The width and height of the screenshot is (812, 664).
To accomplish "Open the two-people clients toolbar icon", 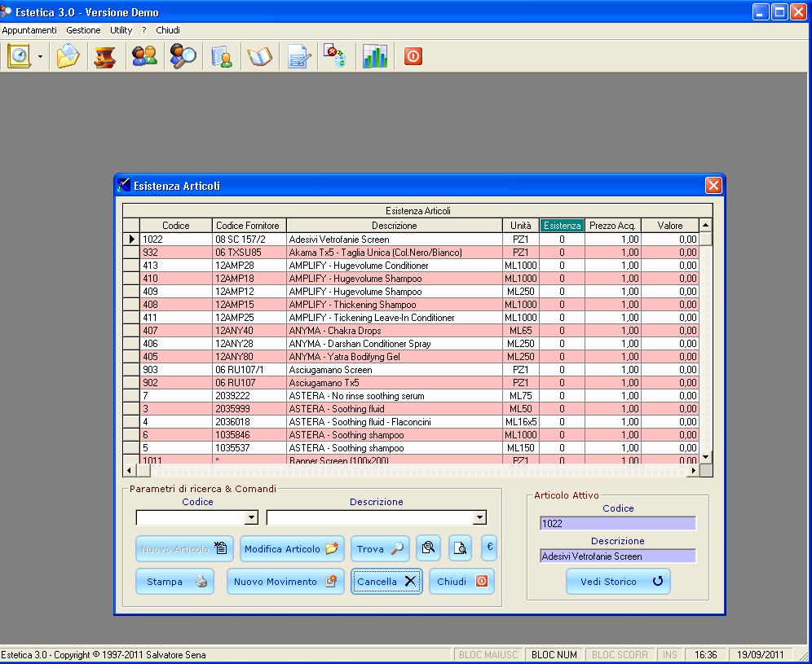I will (x=144, y=56).
